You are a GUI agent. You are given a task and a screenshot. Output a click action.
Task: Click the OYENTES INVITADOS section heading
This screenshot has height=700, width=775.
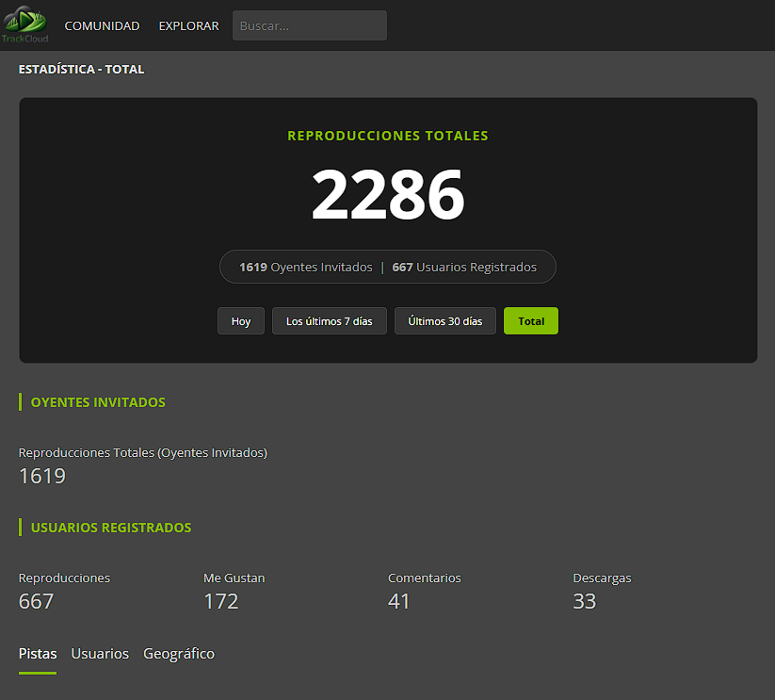click(98, 402)
